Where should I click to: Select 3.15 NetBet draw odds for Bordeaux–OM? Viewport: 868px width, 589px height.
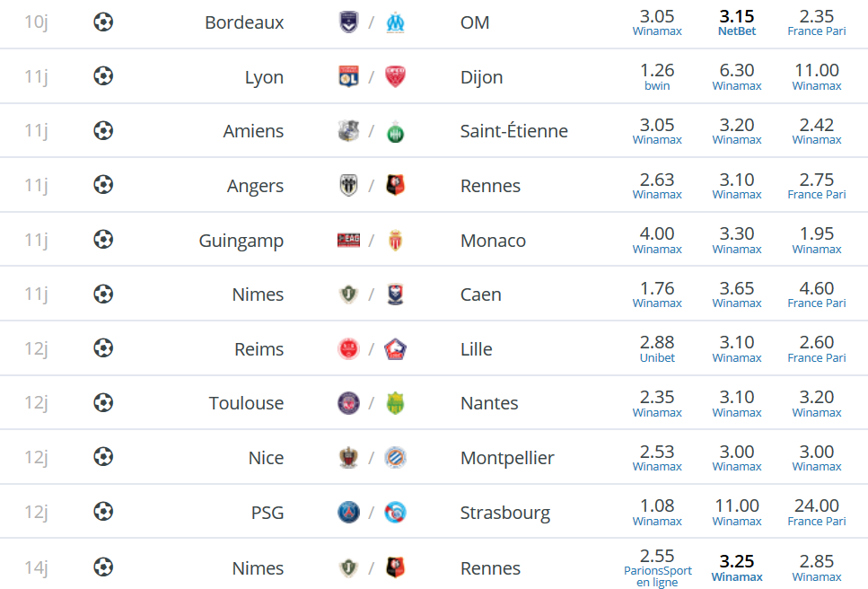point(737,22)
